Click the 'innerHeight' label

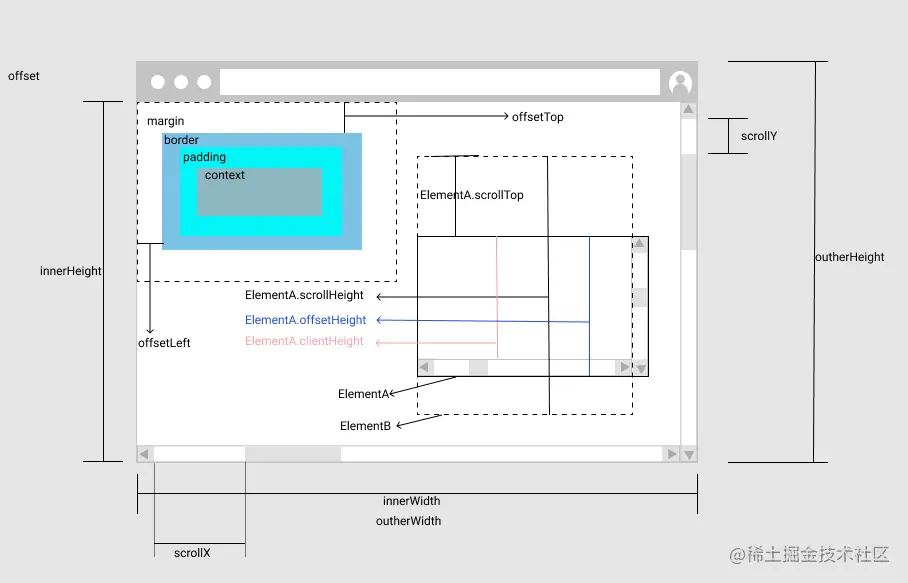tap(71, 271)
